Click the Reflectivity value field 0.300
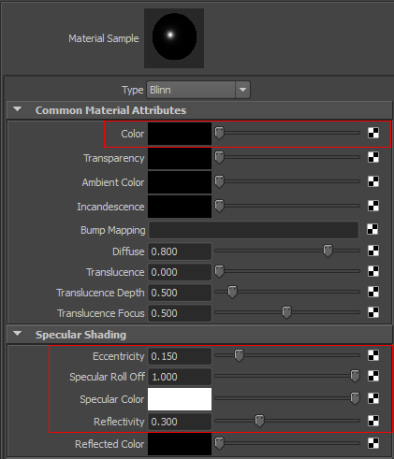 point(180,422)
